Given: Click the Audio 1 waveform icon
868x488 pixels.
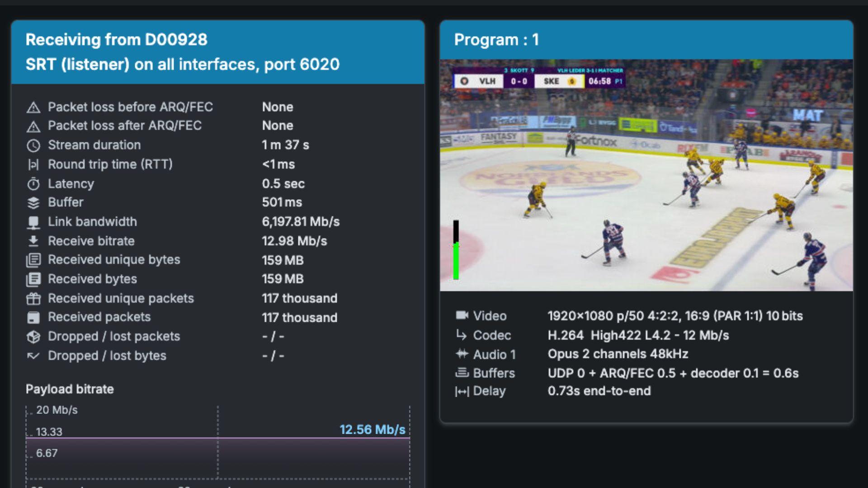Looking at the screenshot, I should coord(462,354).
